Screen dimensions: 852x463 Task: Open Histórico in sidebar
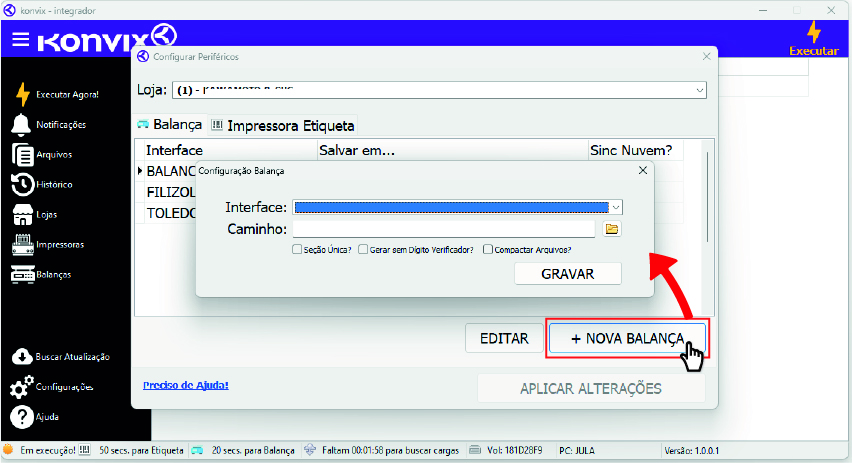tap(42, 185)
